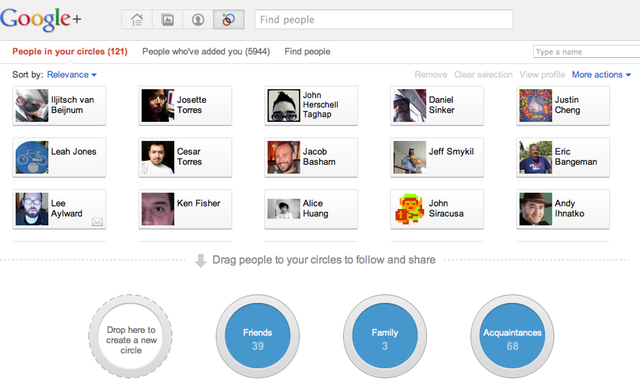Switch to People who've added you tab
This screenshot has width=640, height=384.
point(206,51)
